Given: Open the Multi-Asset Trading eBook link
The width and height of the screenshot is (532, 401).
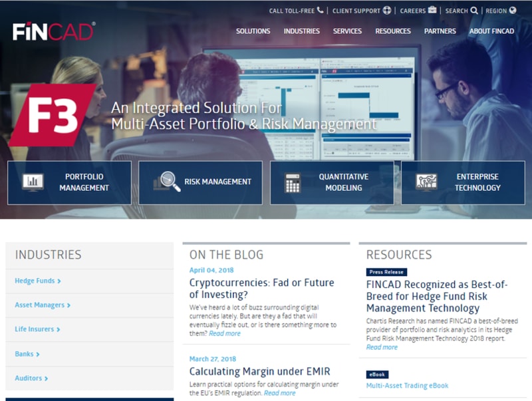Looking at the screenshot, I should tap(407, 386).
